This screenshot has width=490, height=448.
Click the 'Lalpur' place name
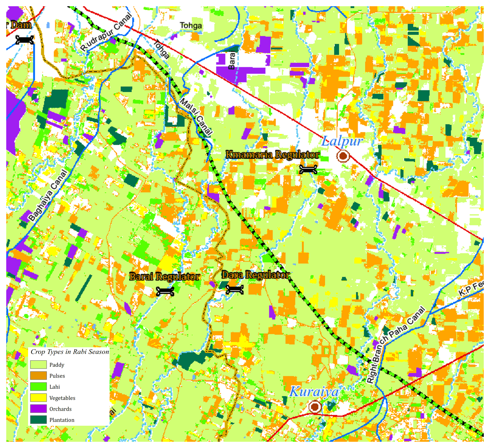point(342,141)
